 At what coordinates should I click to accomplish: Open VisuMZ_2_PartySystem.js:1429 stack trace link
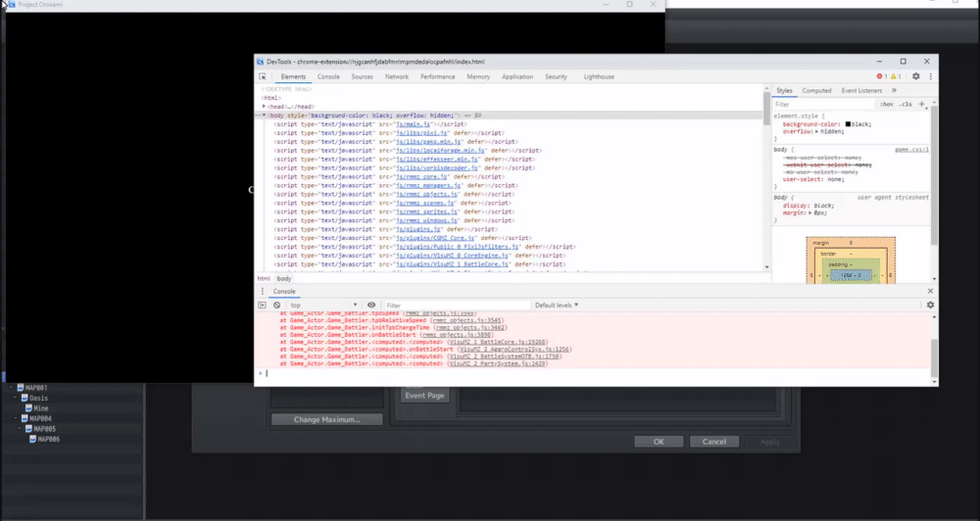tap(498, 363)
